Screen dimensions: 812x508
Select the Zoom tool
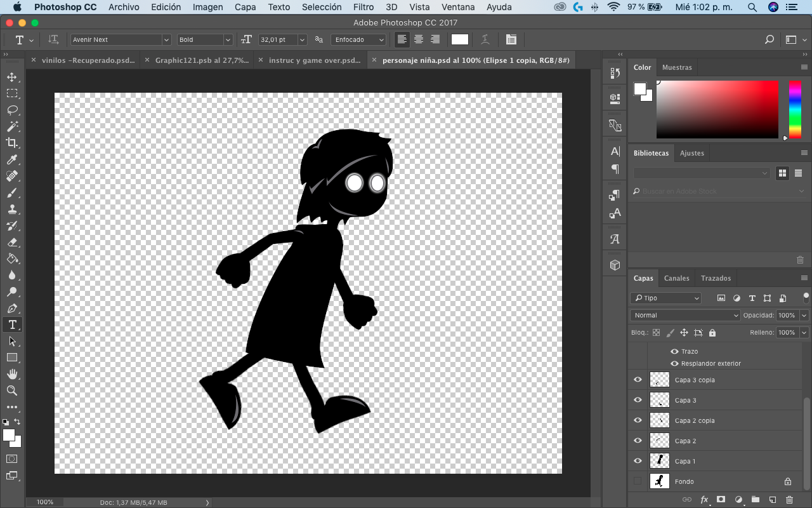click(x=12, y=391)
